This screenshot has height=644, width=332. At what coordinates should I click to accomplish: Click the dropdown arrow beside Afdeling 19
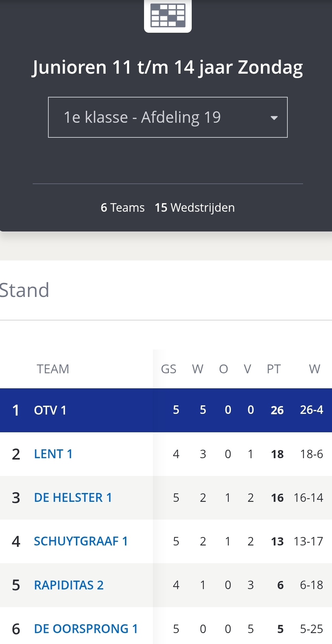tap(274, 118)
